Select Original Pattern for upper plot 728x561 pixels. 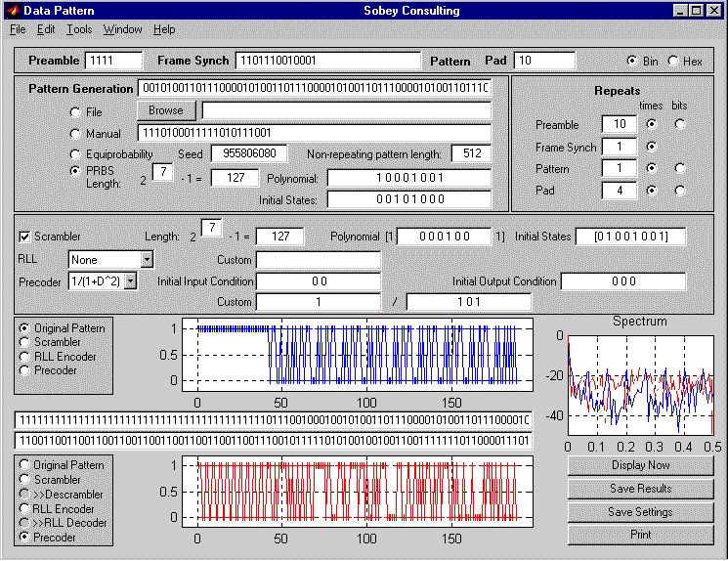click(24, 327)
